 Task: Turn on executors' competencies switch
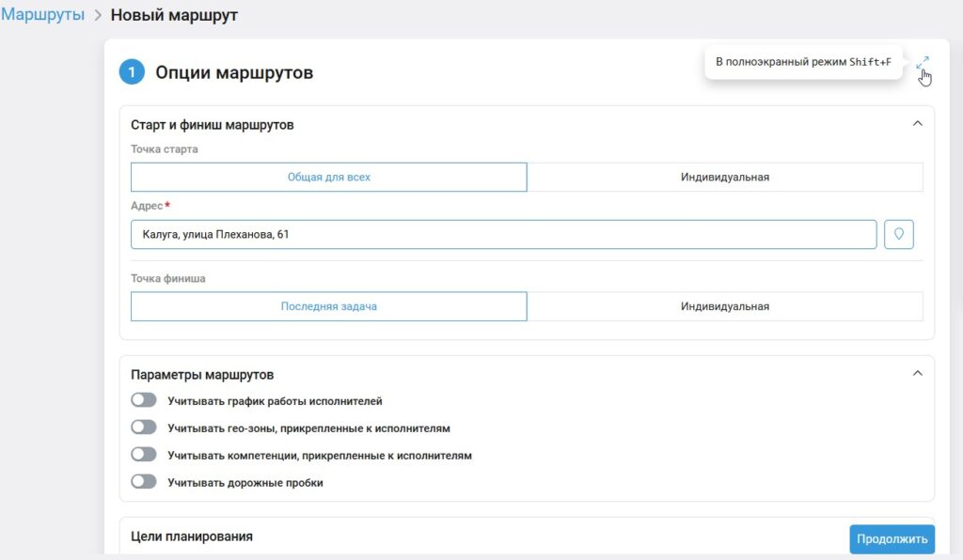point(144,455)
